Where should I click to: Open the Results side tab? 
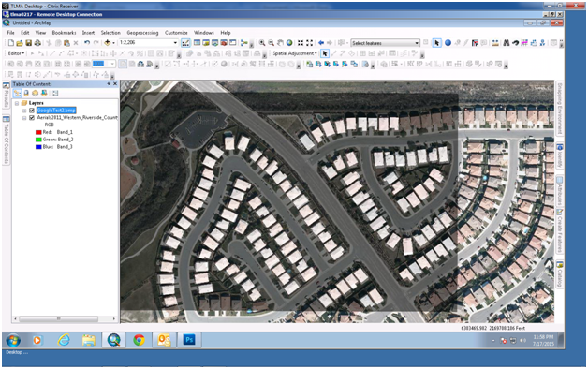(x=6, y=96)
